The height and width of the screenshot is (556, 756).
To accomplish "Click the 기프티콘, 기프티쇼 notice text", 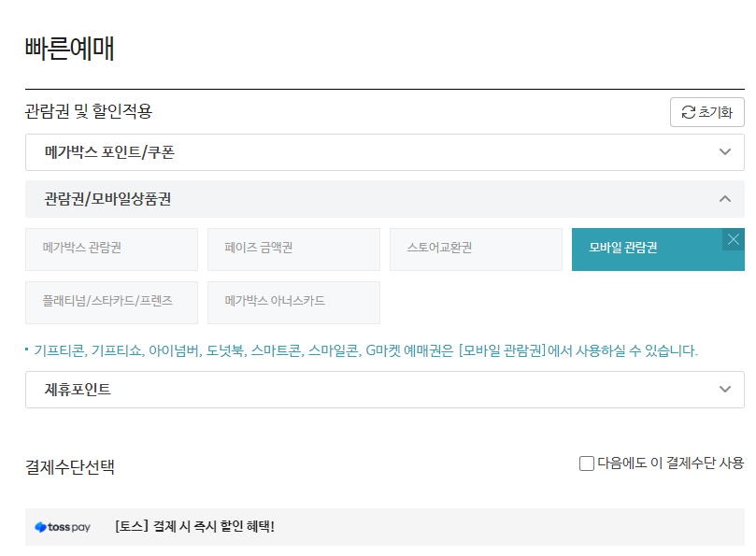I will [365, 350].
